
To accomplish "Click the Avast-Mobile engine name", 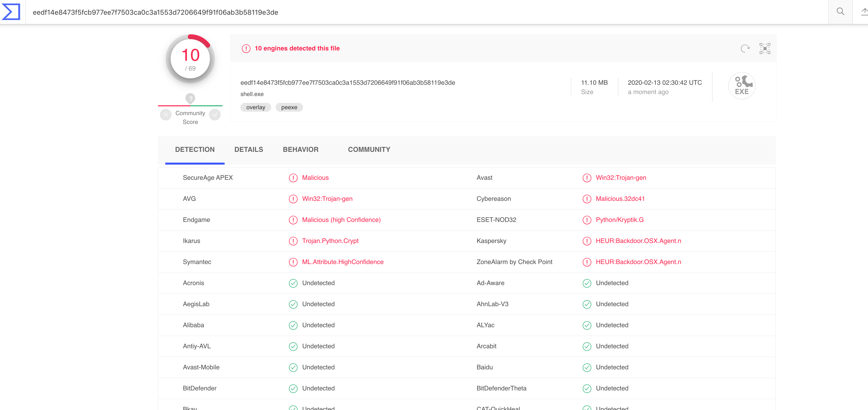I will click(x=201, y=367).
